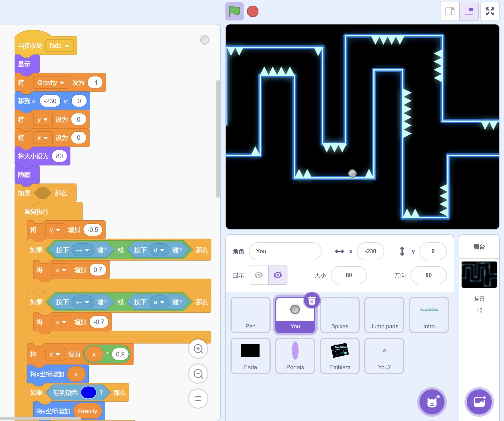Screen dimensions: 504x421
Task: Hide the sprite with crossed-eye icon
Action: (277, 275)
